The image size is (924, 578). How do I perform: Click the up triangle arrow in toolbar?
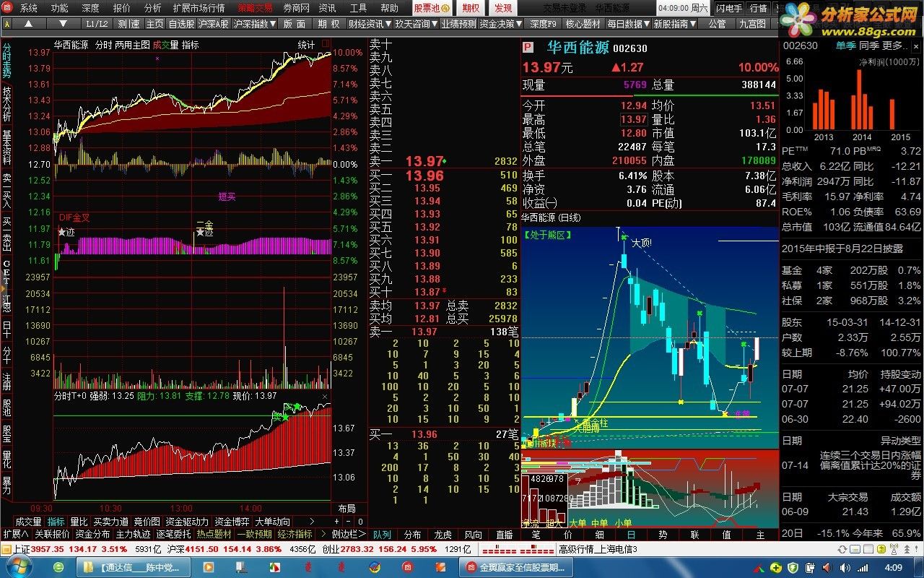[x=29, y=24]
